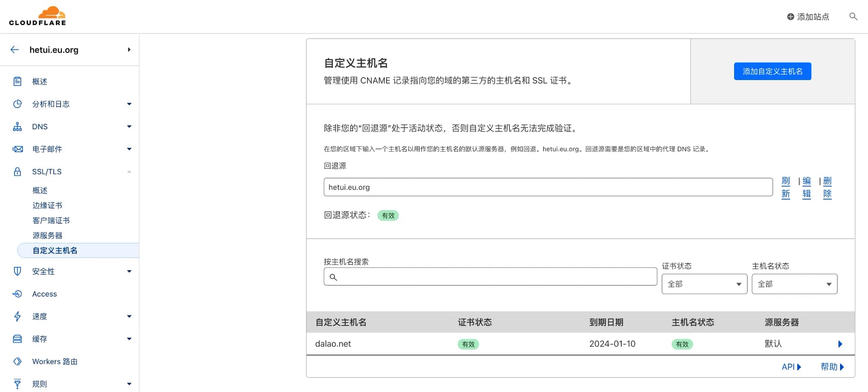Viewport: 868px width, 392px height.
Task: Open the 边缘证书 submenu page
Action: tap(47, 205)
